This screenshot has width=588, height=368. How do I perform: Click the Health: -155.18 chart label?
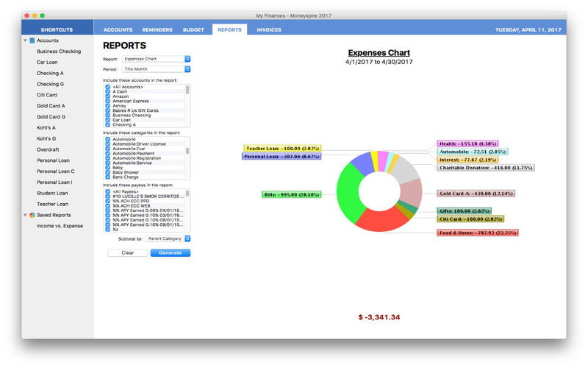[467, 144]
